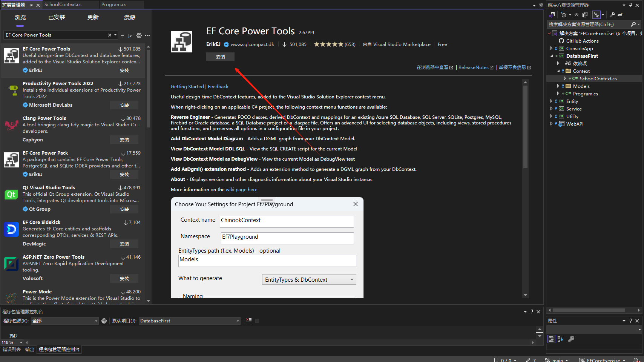Click the Solution Explorer search magnifier
The image size is (644, 362).
pyautogui.click(x=633, y=24)
